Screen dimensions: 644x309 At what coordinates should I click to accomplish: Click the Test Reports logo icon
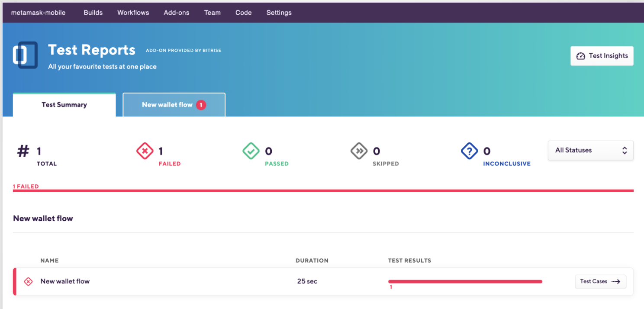click(25, 55)
